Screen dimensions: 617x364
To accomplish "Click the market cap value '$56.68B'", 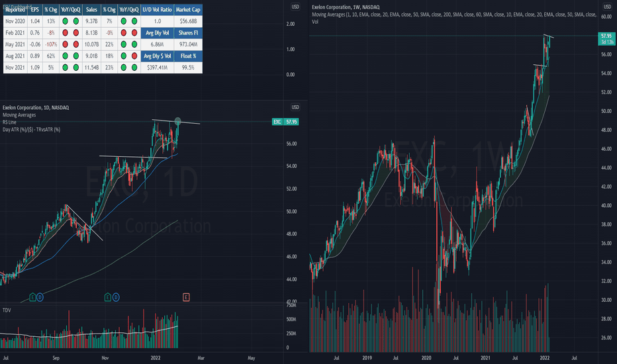I will point(188,21).
